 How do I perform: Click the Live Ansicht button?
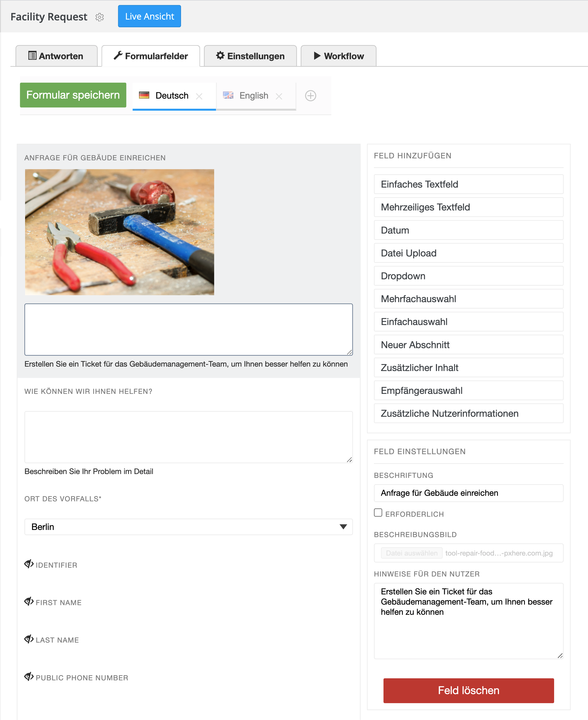pos(149,16)
